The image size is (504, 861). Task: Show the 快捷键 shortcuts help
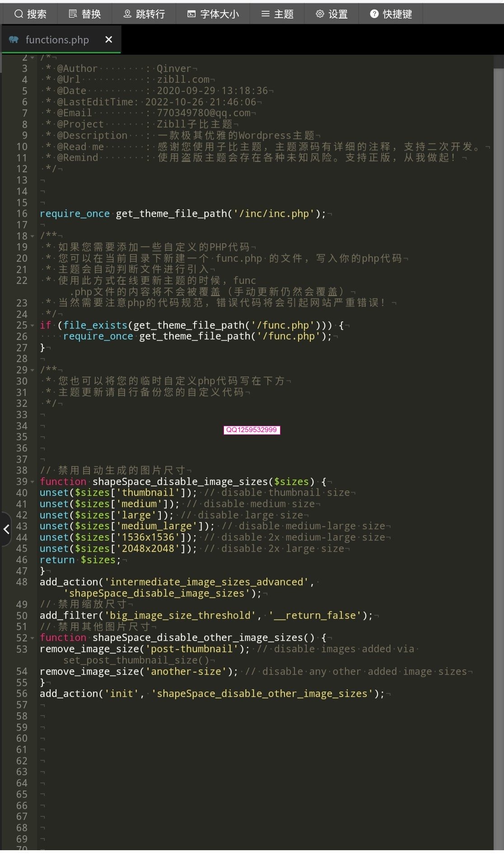pos(391,14)
